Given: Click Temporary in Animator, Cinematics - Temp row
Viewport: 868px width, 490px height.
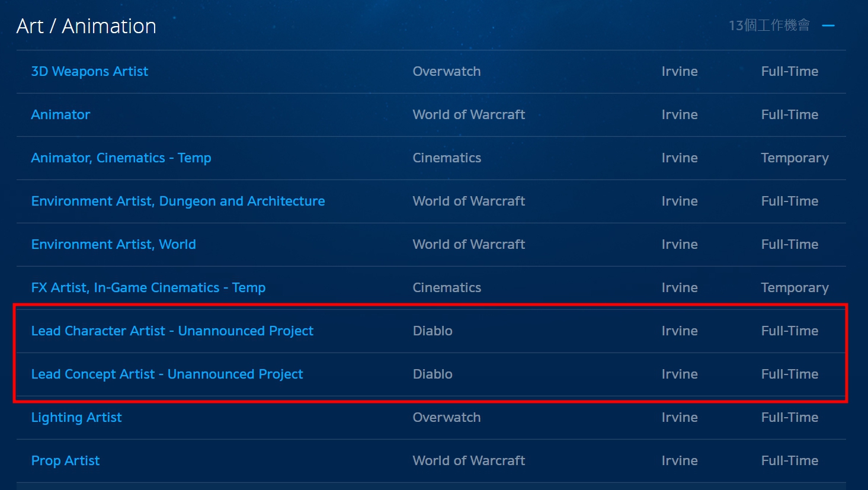Looking at the screenshot, I should (795, 158).
